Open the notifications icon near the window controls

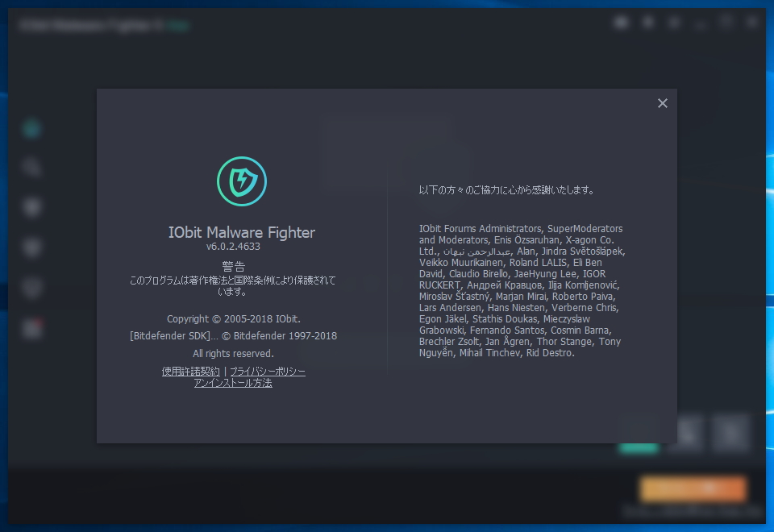click(x=701, y=22)
